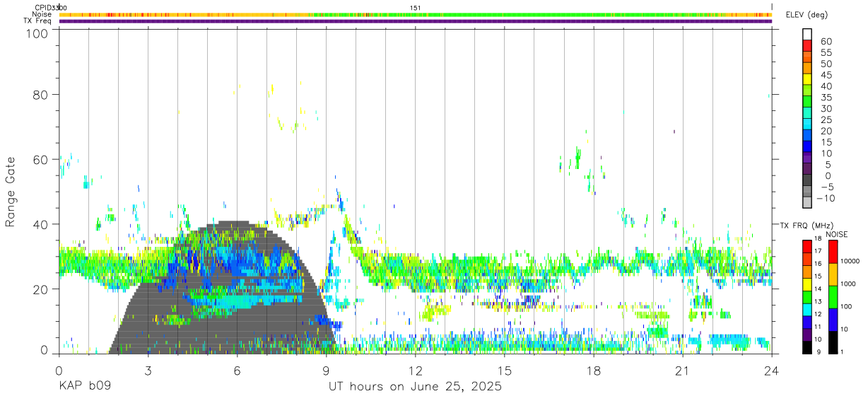Click the '24' UT hour tick label
Screen dimensions: 868x401
click(771, 371)
